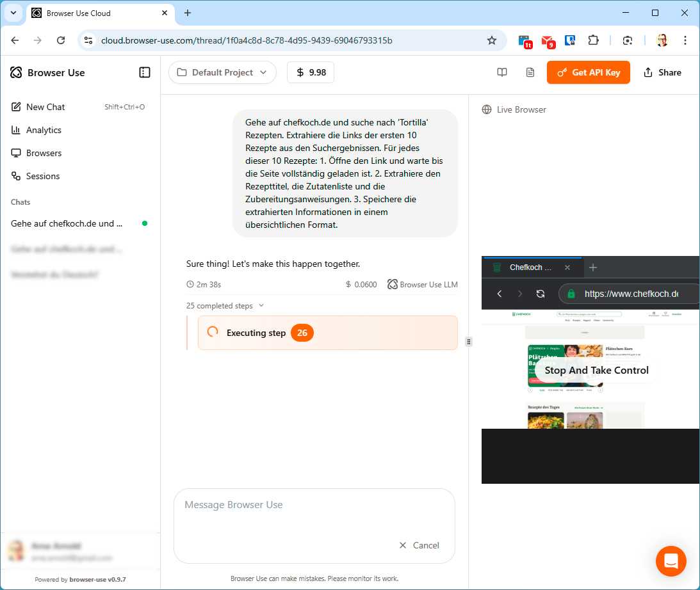Collapse sidebar with the panel toggle icon
Screen dimensions: 700x590
pyautogui.click(x=145, y=72)
